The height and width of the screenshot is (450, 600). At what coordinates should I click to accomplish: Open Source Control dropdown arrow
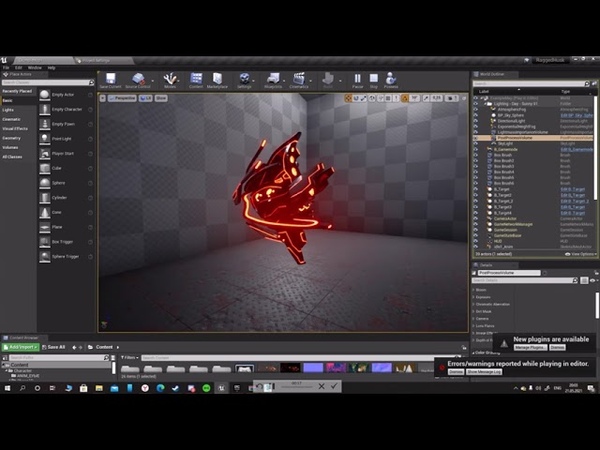click(153, 81)
